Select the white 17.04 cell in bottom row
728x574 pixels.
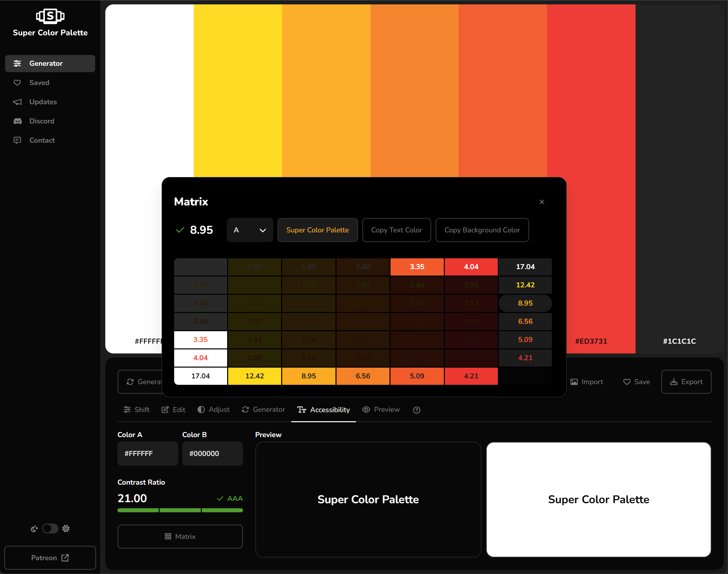coord(200,376)
